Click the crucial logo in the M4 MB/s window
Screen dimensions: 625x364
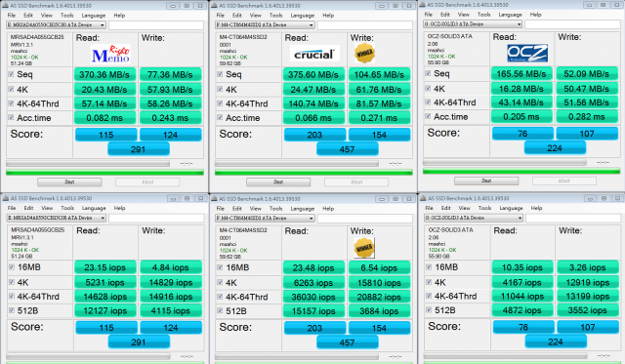[x=314, y=54]
